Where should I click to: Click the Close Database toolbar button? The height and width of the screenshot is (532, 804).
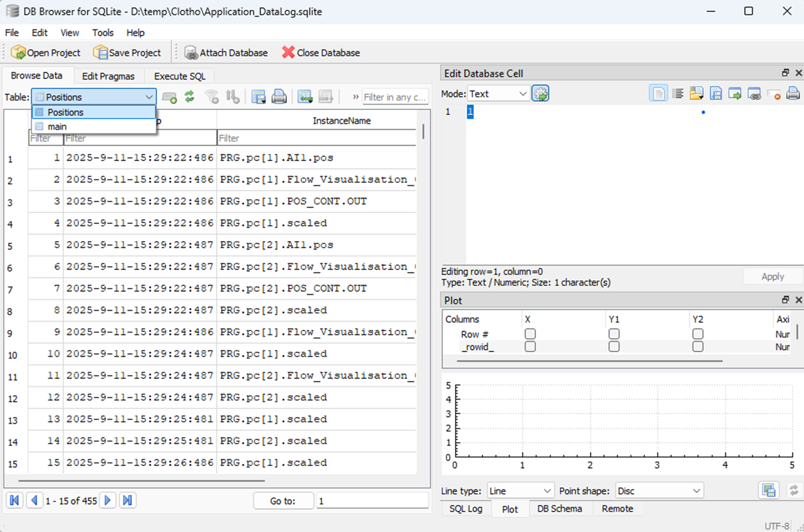321,53
